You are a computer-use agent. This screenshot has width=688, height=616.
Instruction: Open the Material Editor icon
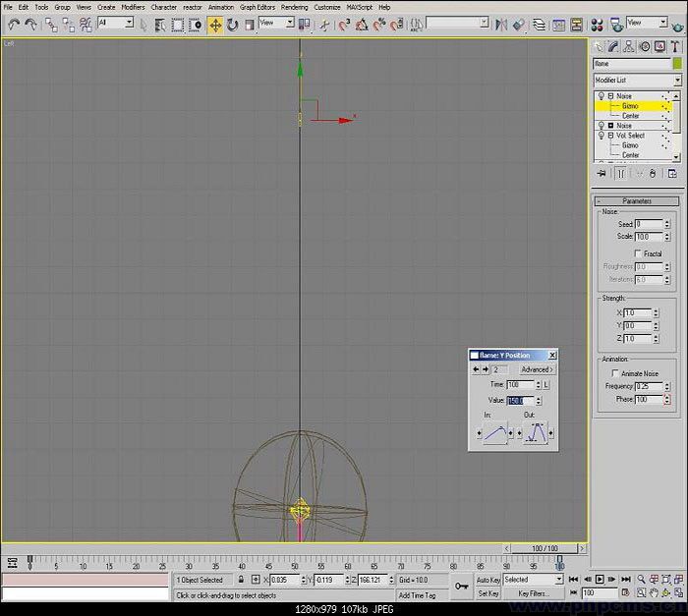coord(597,25)
